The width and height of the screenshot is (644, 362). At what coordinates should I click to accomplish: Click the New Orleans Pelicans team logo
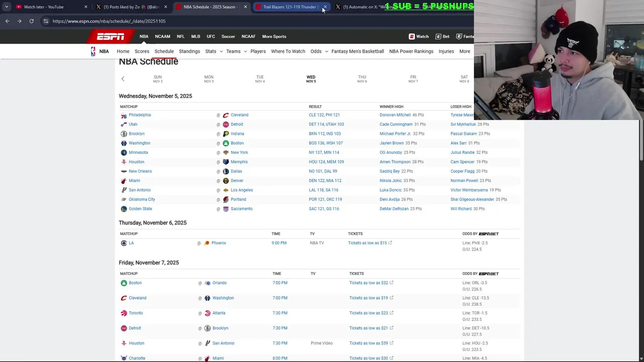pos(124,171)
